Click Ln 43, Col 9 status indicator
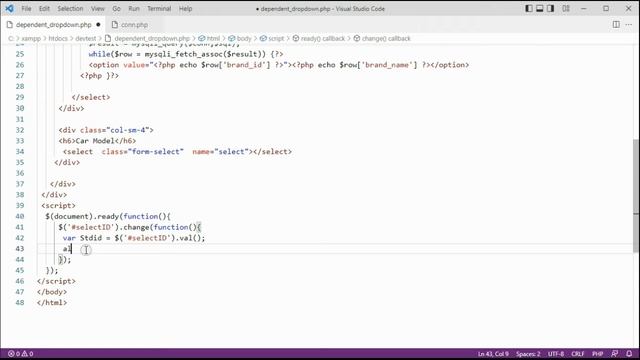 point(493,354)
